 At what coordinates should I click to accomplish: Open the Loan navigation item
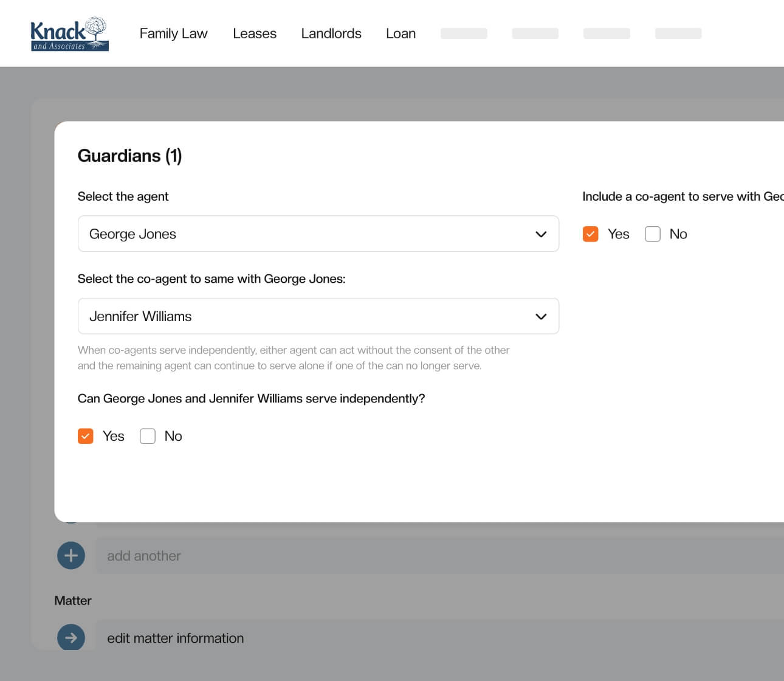[x=401, y=33]
